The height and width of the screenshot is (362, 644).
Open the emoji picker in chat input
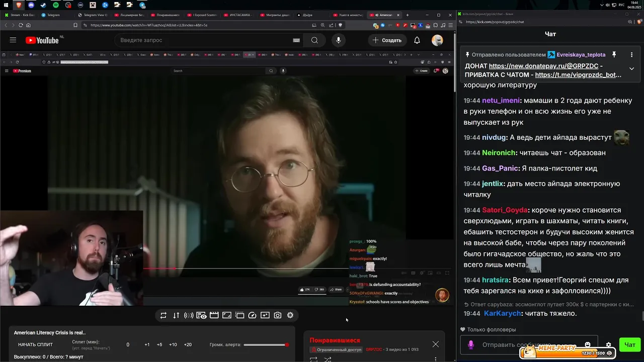point(587,345)
